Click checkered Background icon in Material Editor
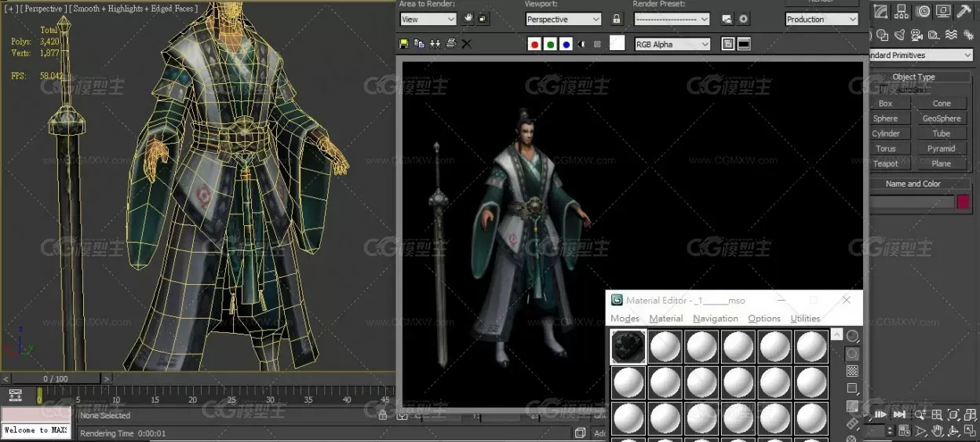 click(x=852, y=371)
